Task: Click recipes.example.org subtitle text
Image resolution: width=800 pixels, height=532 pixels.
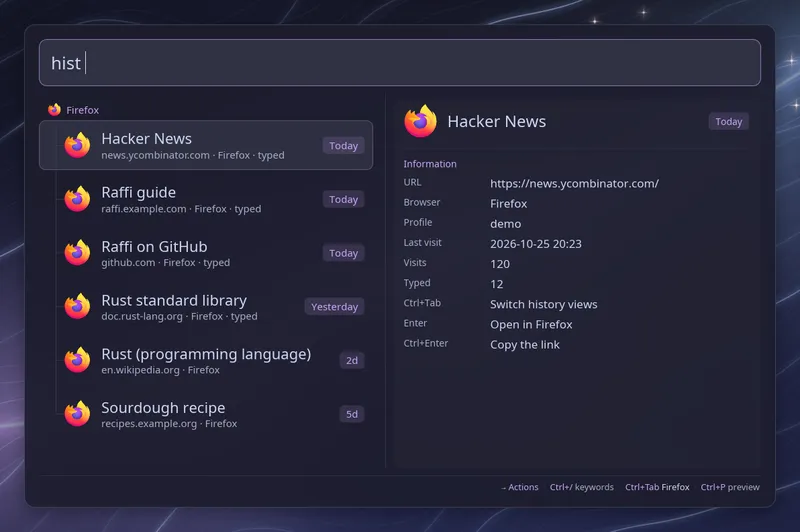Action: (148, 423)
